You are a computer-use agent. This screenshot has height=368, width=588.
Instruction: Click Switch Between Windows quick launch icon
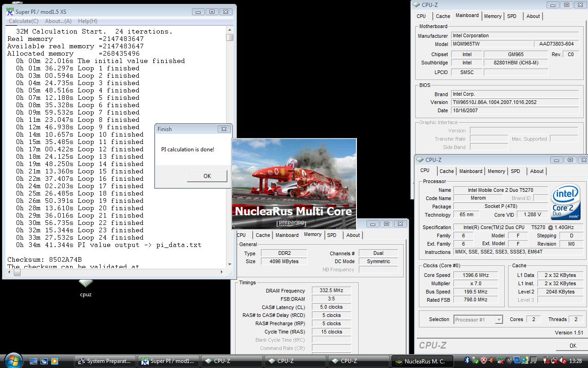pos(44,361)
